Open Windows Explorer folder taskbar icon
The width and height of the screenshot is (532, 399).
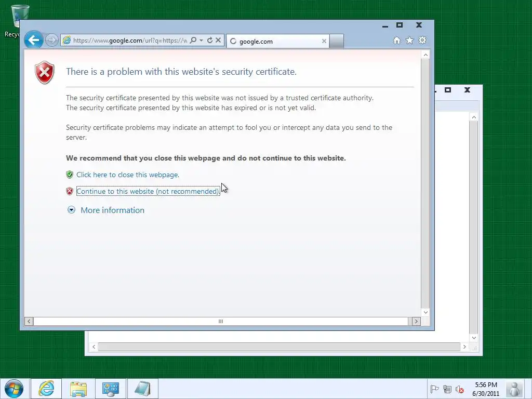pos(78,389)
